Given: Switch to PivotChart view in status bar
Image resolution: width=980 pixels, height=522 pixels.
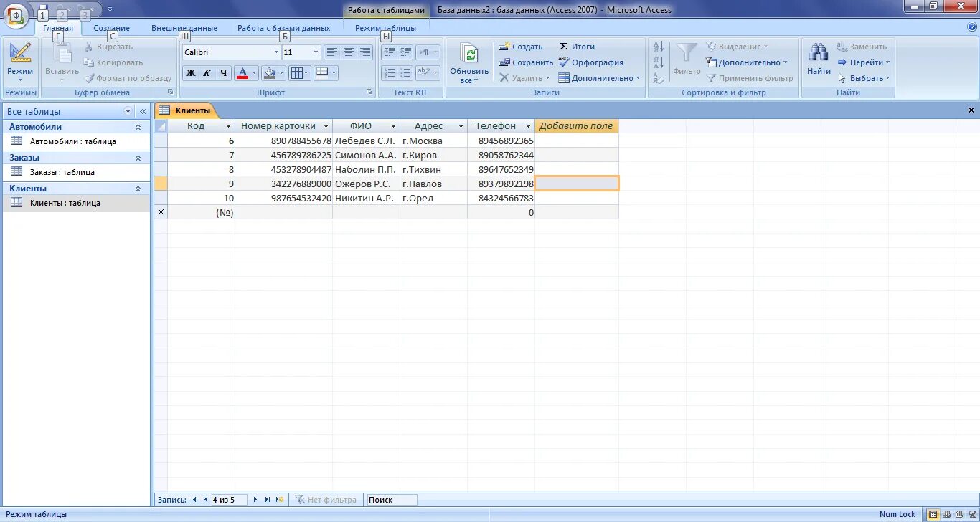Looking at the screenshot, I should [958, 514].
